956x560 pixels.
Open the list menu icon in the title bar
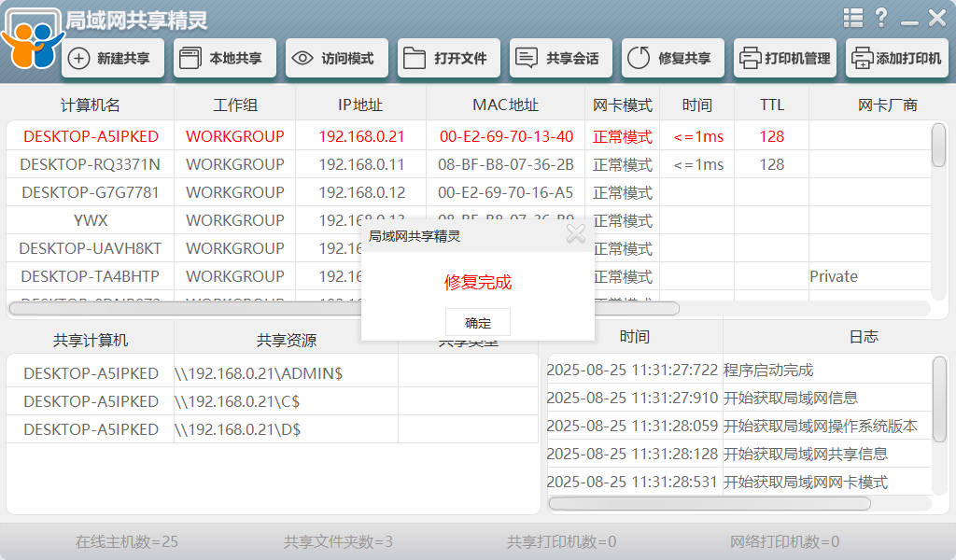(x=852, y=18)
